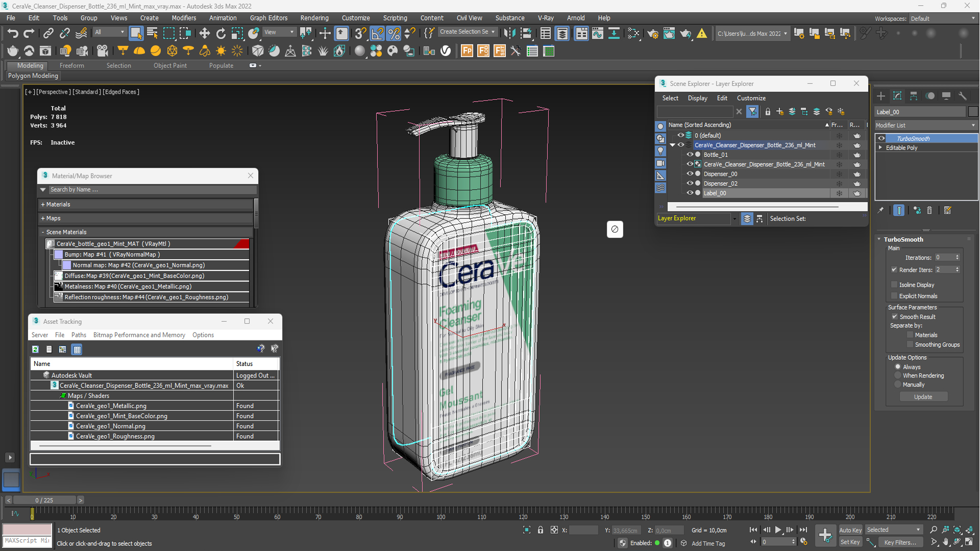This screenshot has width=980, height=551.
Task: Select the When Rendering update option
Action: (x=898, y=376)
